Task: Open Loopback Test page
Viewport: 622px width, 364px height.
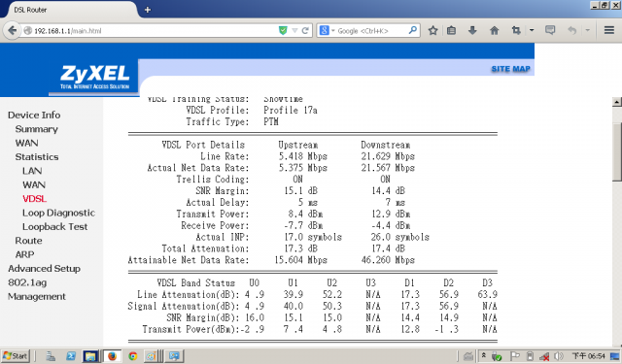Action: (54, 226)
